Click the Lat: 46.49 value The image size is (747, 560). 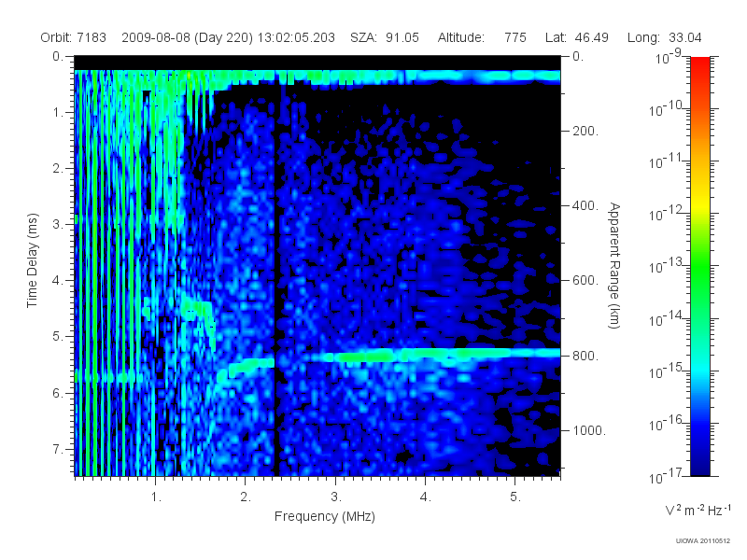point(577,37)
